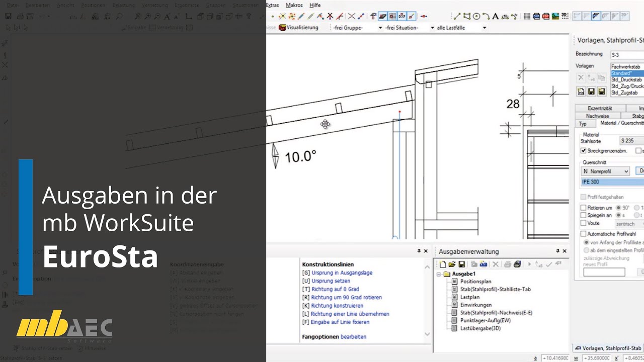Enable Automatische Profilwahl checkbox
Viewport: 644px width, 362px height.
pyautogui.click(x=584, y=234)
